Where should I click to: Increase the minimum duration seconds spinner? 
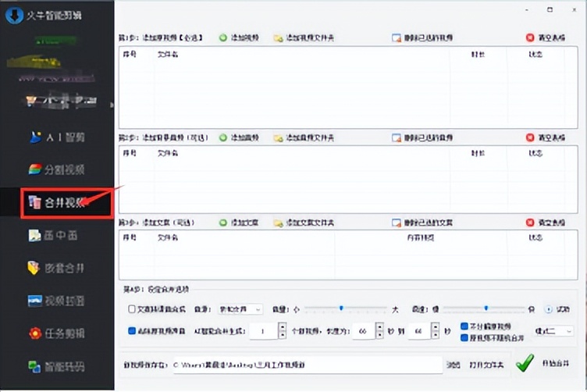click(379, 327)
